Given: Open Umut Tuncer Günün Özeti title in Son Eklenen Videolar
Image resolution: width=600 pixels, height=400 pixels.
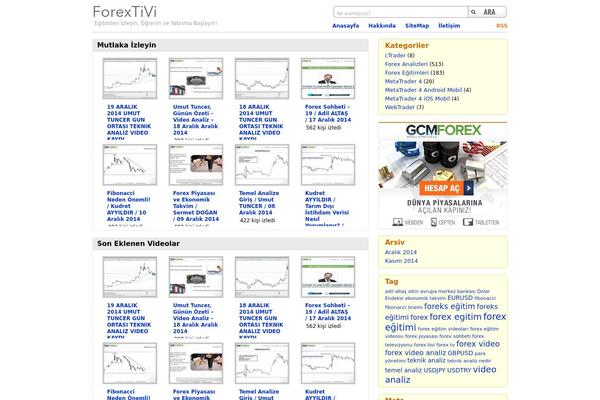Looking at the screenshot, I should (195, 318).
